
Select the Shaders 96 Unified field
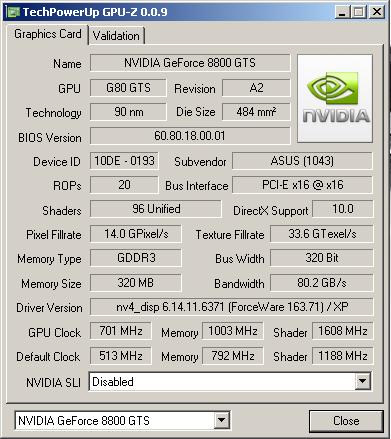tap(156, 209)
